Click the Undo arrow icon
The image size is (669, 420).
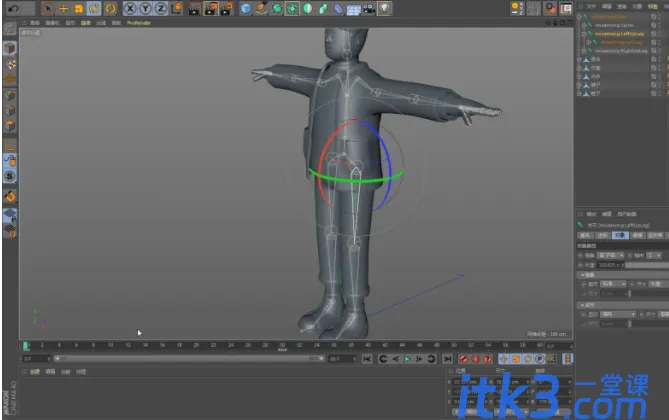pos(13,8)
